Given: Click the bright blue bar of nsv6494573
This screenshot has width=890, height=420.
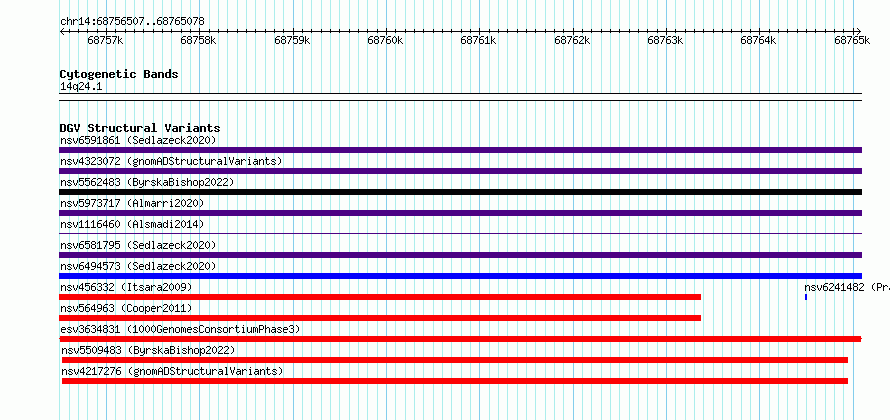Looking at the screenshot, I should pyautogui.click(x=460, y=276).
